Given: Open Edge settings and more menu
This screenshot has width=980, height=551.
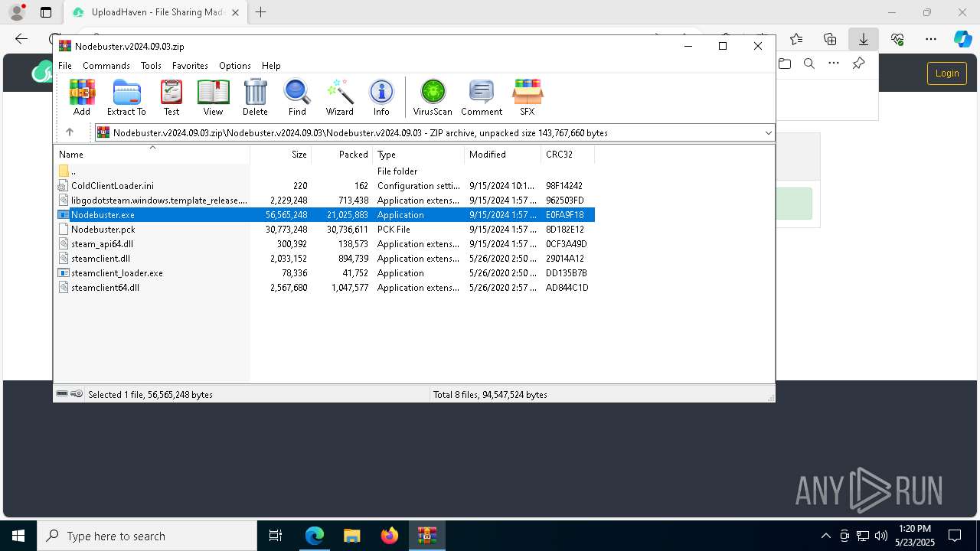Looking at the screenshot, I should [931, 39].
